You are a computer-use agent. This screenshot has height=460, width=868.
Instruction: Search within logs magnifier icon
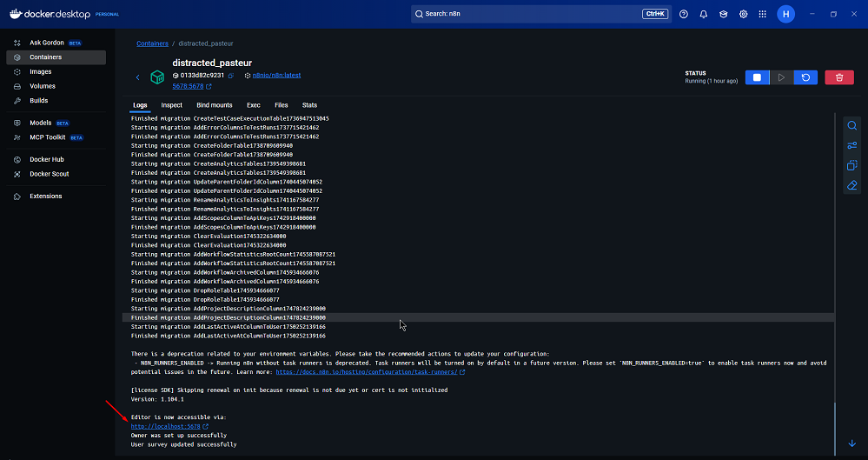852,126
